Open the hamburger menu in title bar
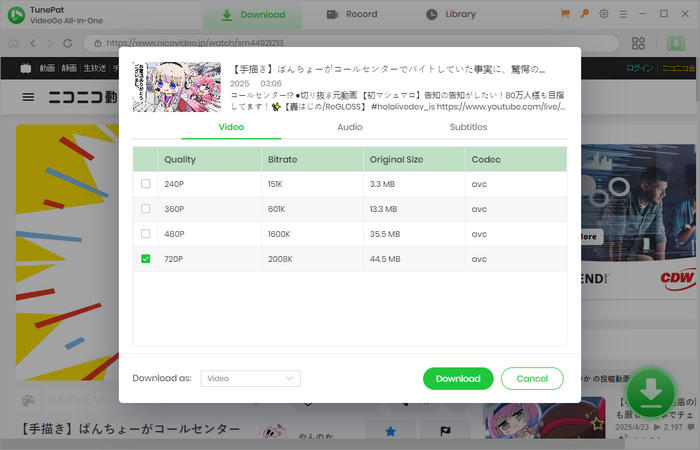The width and height of the screenshot is (700, 450). [623, 14]
